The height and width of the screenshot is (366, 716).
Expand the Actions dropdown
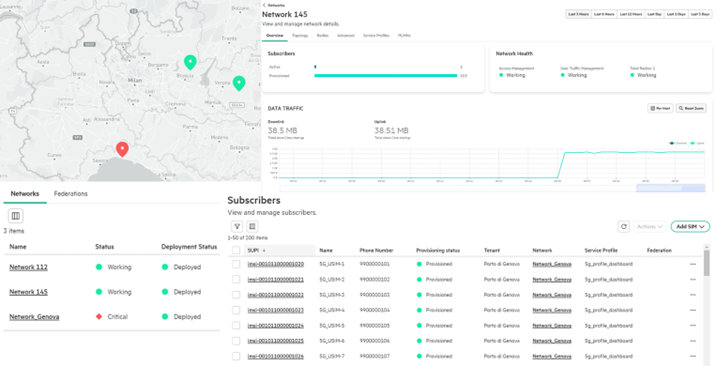[x=649, y=226]
